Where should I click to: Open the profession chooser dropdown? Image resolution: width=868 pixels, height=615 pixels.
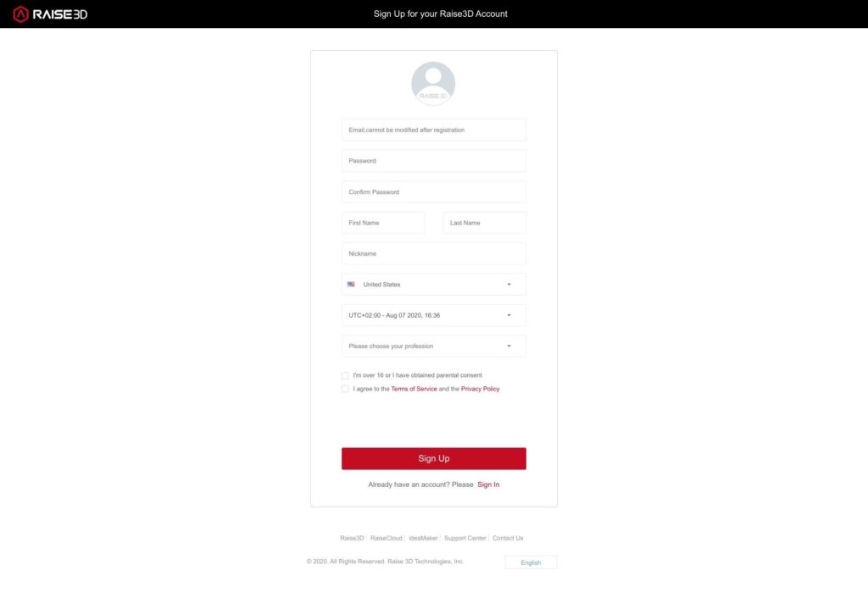434,346
